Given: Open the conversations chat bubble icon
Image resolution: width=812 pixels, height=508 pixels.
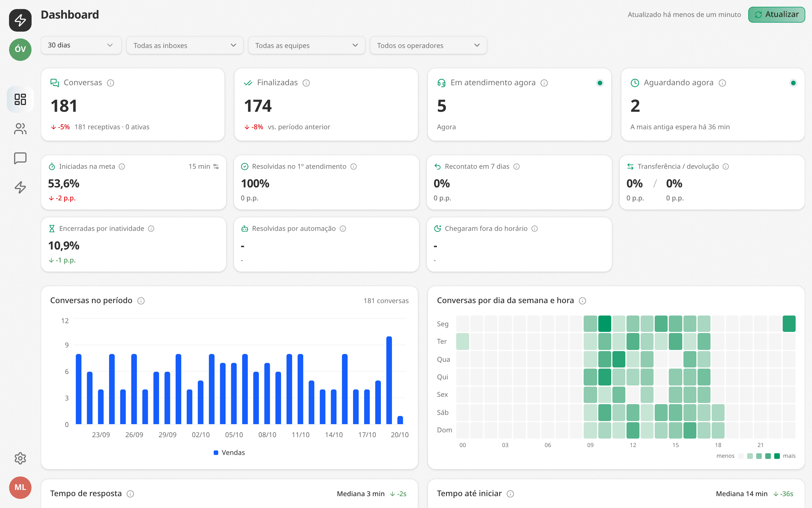Looking at the screenshot, I should (x=20, y=158).
